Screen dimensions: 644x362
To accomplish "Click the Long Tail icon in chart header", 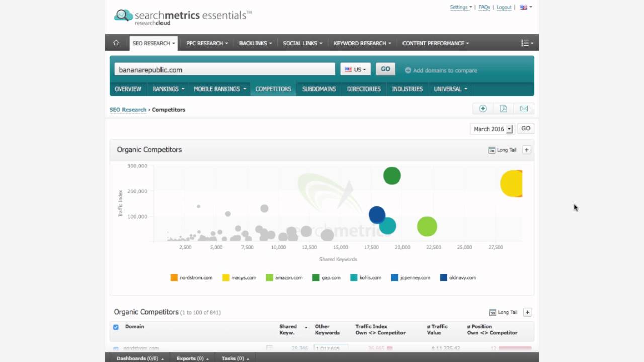I will pyautogui.click(x=492, y=150).
